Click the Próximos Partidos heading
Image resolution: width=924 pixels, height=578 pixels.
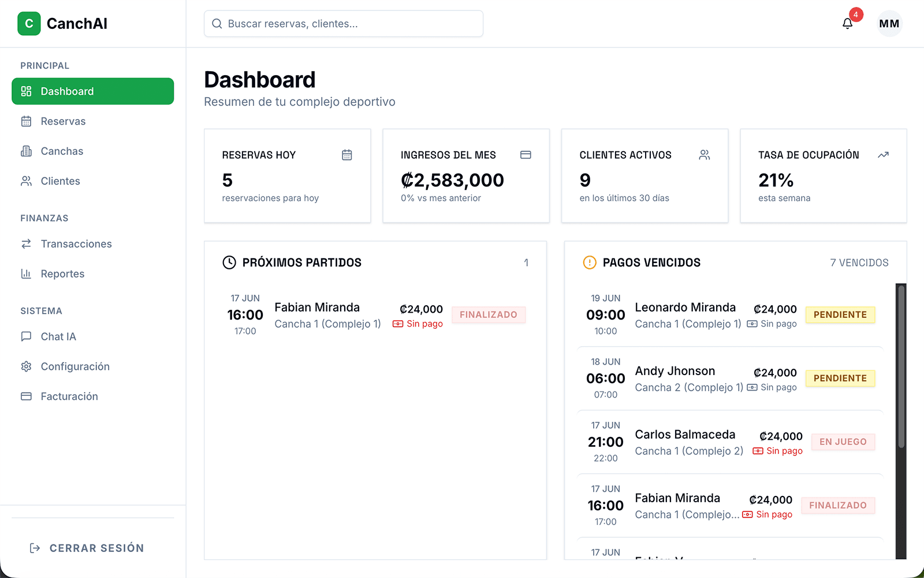(302, 262)
